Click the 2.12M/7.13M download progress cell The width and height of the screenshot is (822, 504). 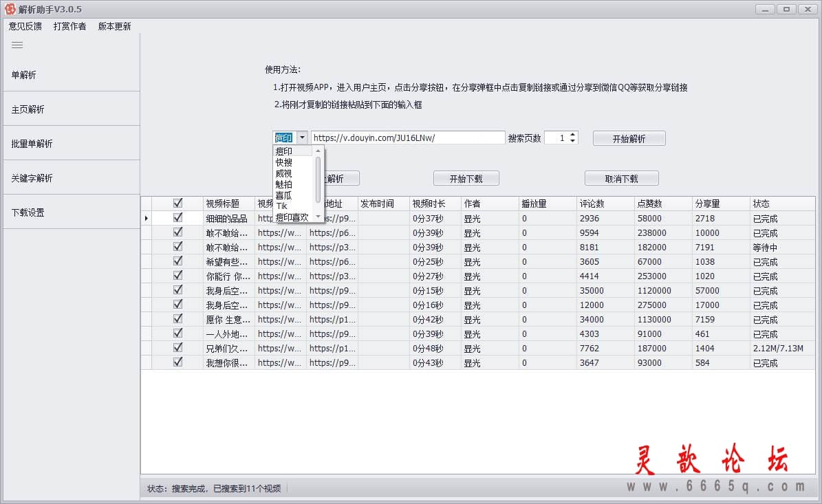(782, 348)
